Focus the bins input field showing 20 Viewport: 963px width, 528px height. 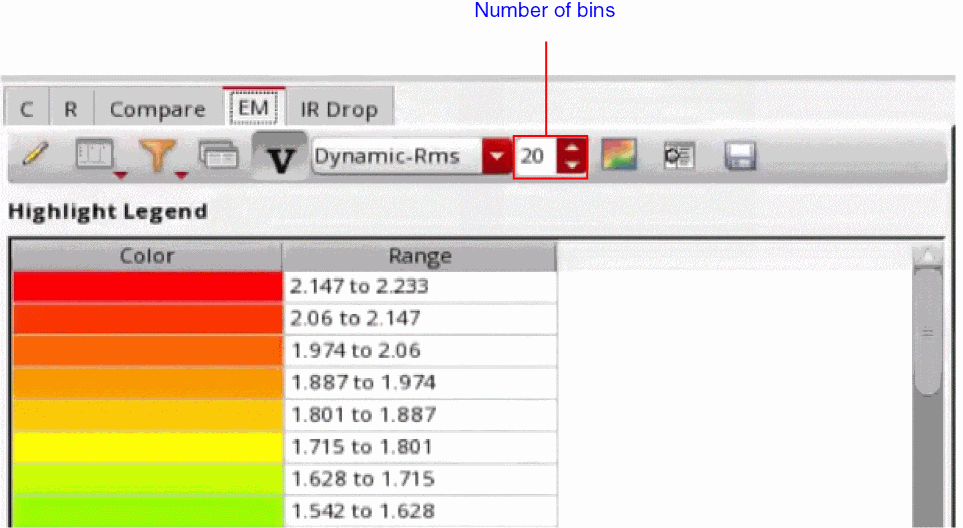point(536,157)
